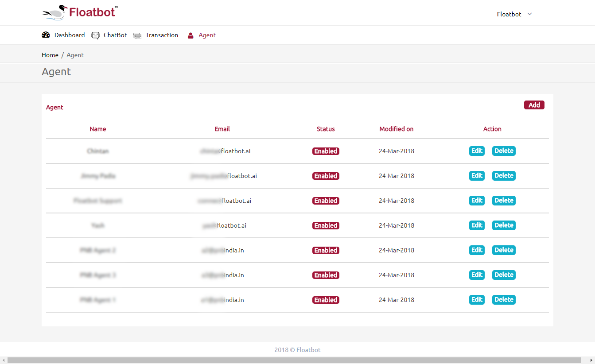Toggle Enabled status on last agent row

point(326,300)
